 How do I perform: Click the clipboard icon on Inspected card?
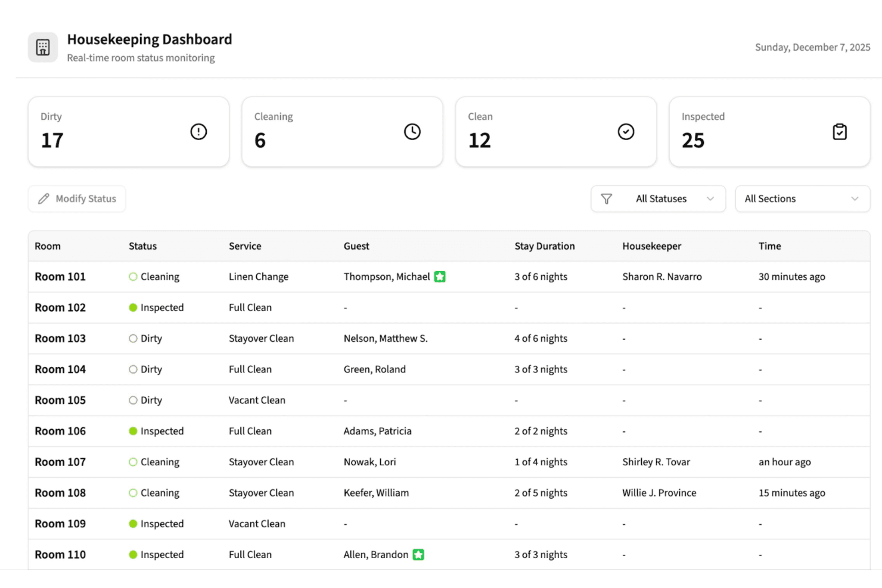840,132
